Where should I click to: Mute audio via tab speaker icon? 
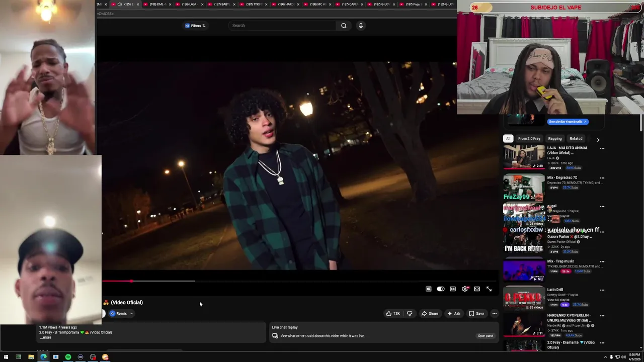(x=119, y=4)
